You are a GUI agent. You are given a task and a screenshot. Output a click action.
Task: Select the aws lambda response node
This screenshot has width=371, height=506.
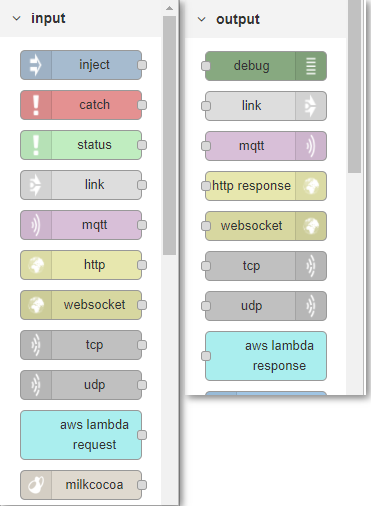click(266, 356)
